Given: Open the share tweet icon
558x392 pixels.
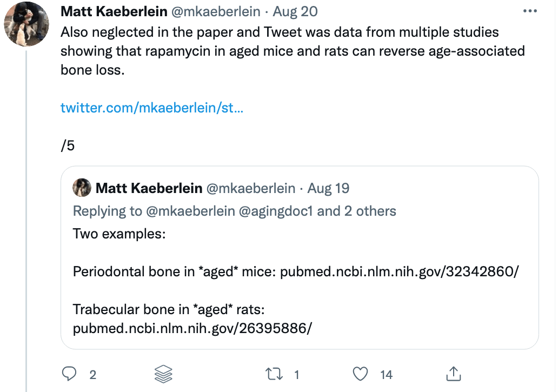Looking at the screenshot, I should (454, 373).
